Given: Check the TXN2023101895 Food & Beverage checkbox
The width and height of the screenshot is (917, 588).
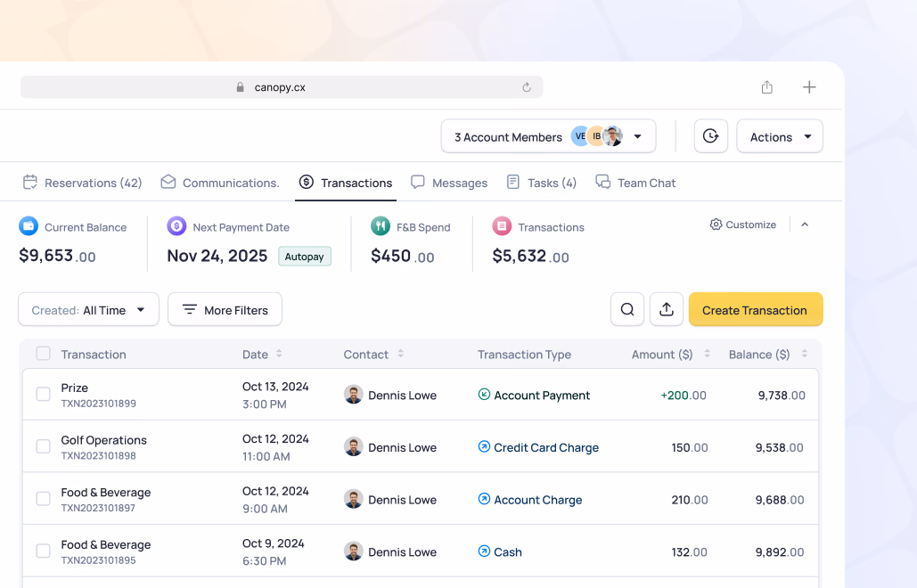Looking at the screenshot, I should 44,551.
